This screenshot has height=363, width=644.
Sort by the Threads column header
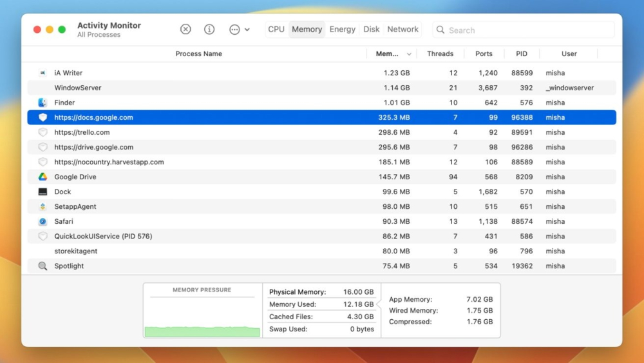point(440,54)
